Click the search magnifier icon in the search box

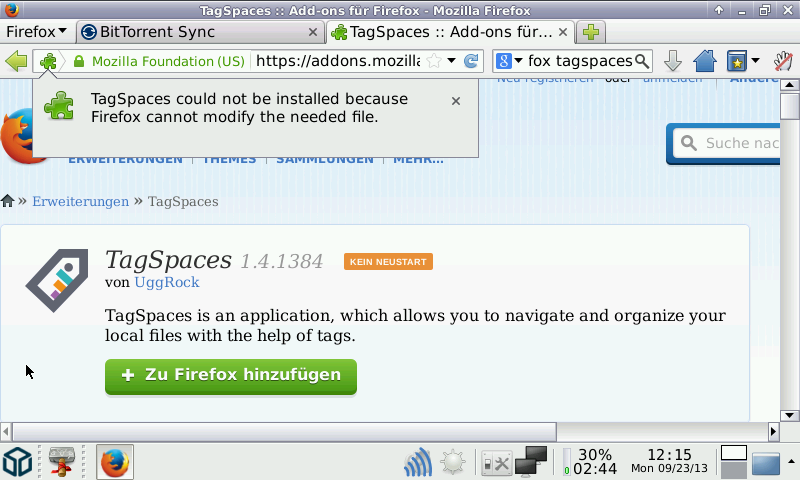click(641, 61)
